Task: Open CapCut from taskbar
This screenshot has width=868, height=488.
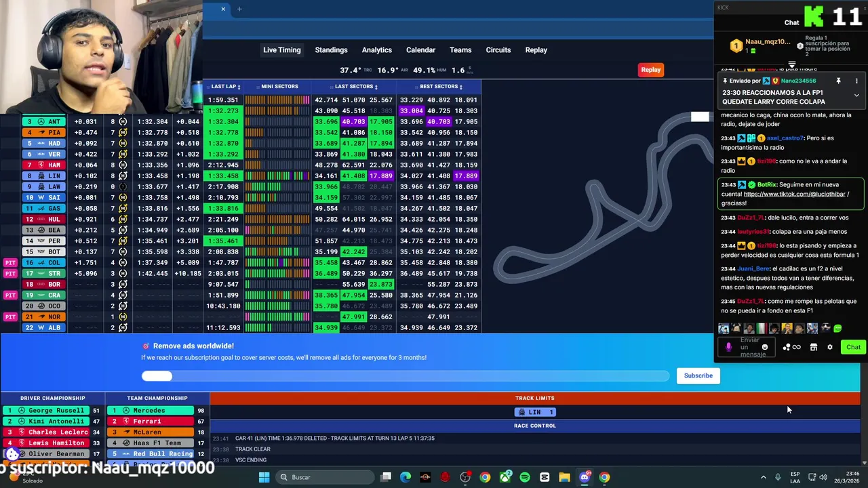Action: (545, 477)
